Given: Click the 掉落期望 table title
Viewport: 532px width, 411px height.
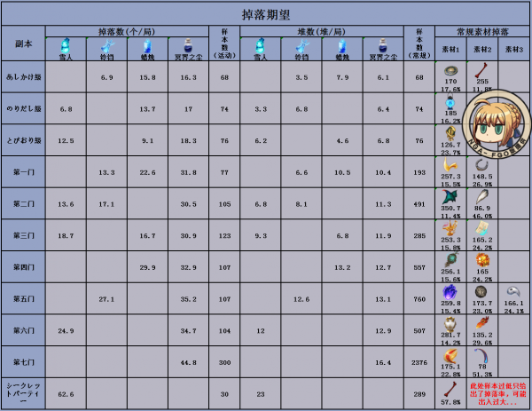Looking at the screenshot, I should coord(266,14).
